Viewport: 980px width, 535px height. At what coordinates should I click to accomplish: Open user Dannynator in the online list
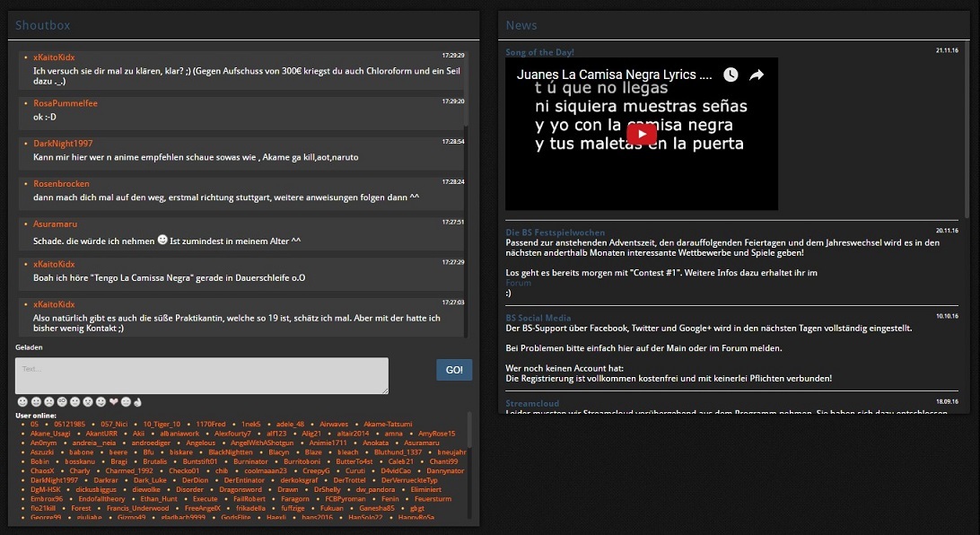click(x=446, y=470)
